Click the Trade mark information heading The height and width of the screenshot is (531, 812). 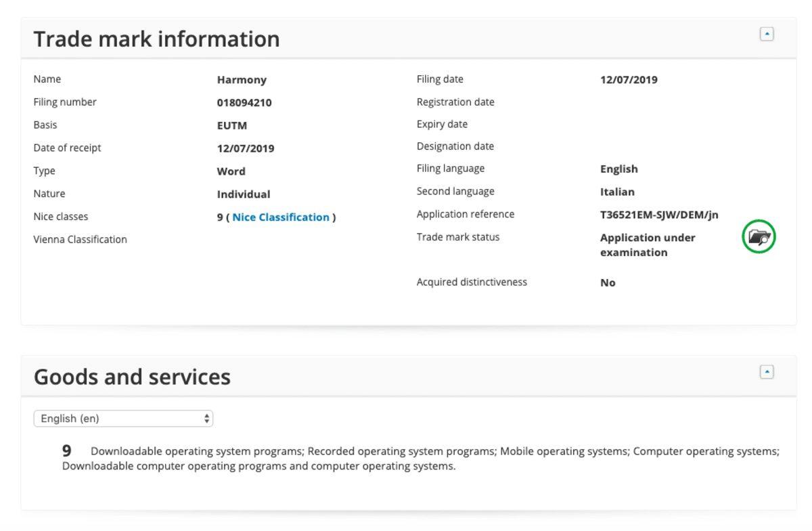click(156, 39)
